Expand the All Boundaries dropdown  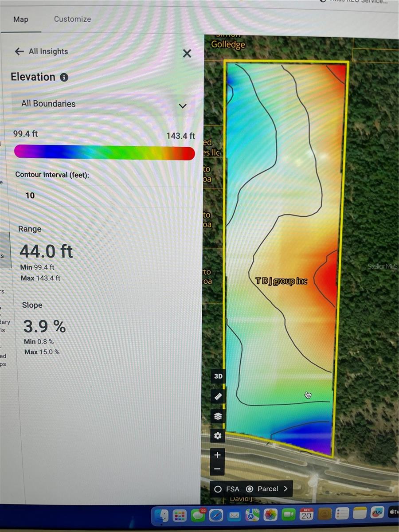pos(182,106)
